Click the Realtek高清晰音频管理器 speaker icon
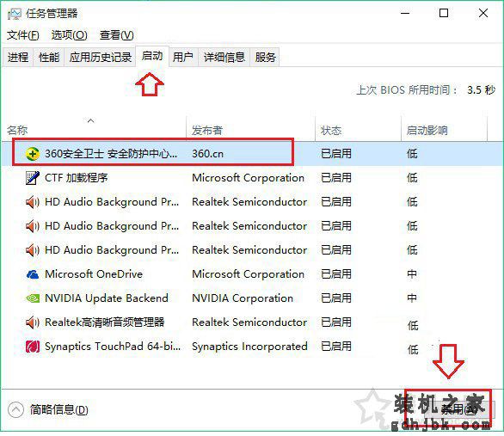The width and height of the screenshot is (504, 436). click(x=32, y=322)
